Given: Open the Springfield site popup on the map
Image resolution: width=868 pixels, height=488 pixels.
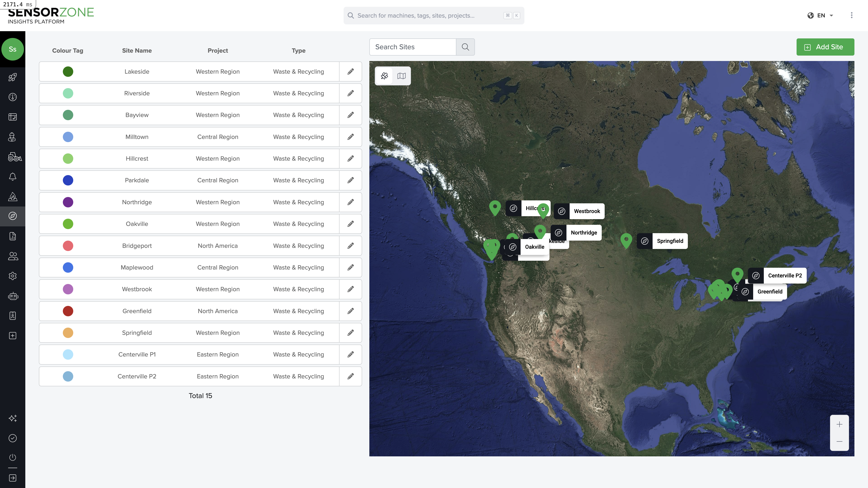Looking at the screenshot, I should click(670, 241).
